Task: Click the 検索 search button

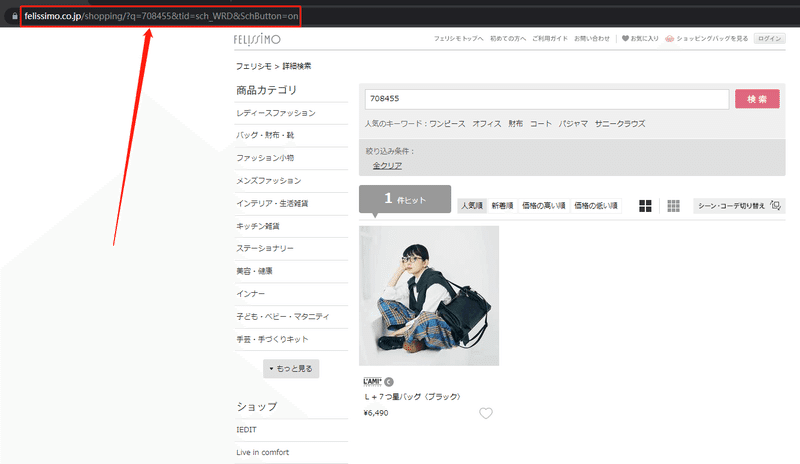Action: coord(757,99)
